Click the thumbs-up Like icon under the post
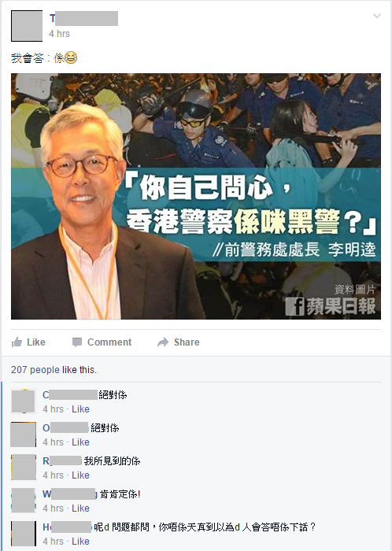Image resolution: width=392 pixels, height=551 pixels. click(17, 342)
